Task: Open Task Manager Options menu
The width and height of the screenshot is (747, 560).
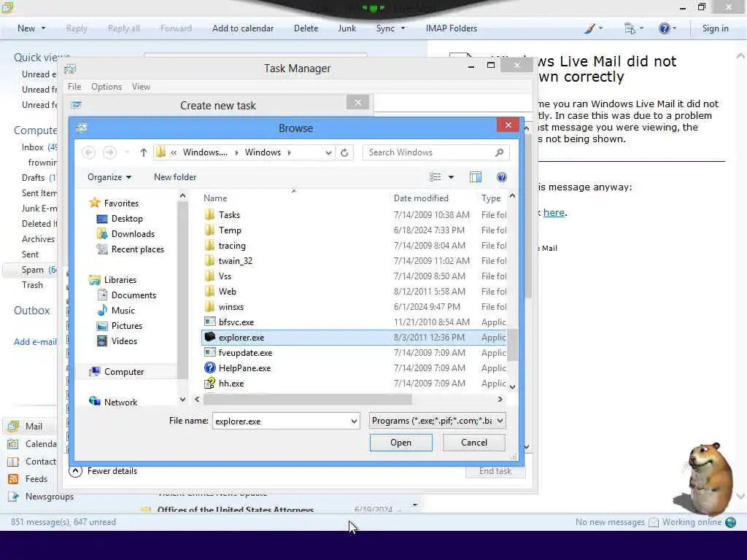Action: pos(107,87)
